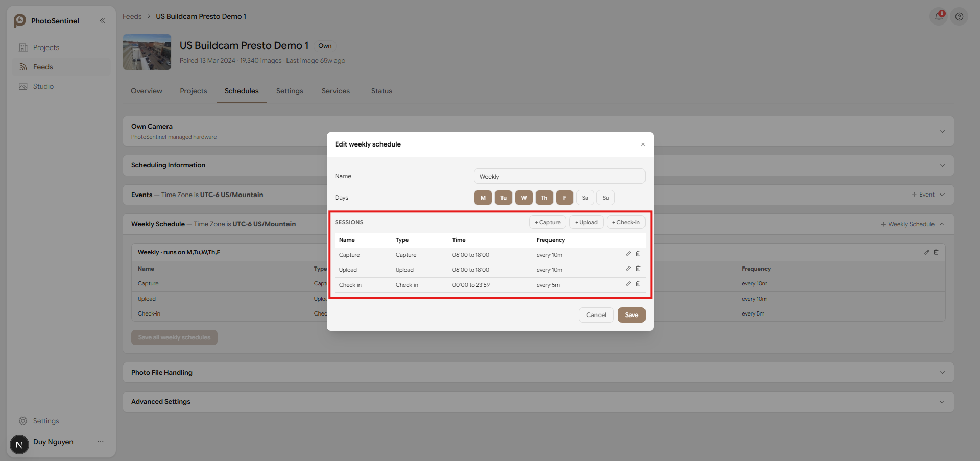Switch to the Projects tab
Image resolution: width=980 pixels, height=461 pixels.
coord(194,91)
